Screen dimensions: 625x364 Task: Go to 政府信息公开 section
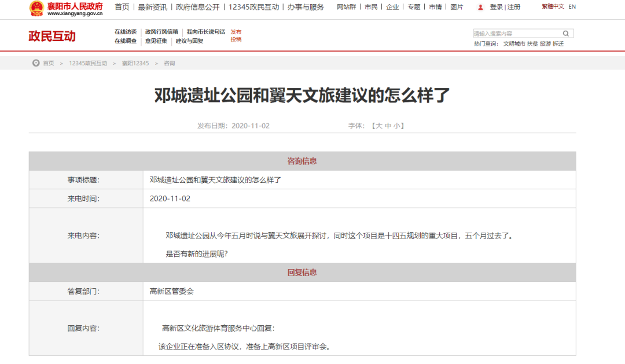pos(197,7)
